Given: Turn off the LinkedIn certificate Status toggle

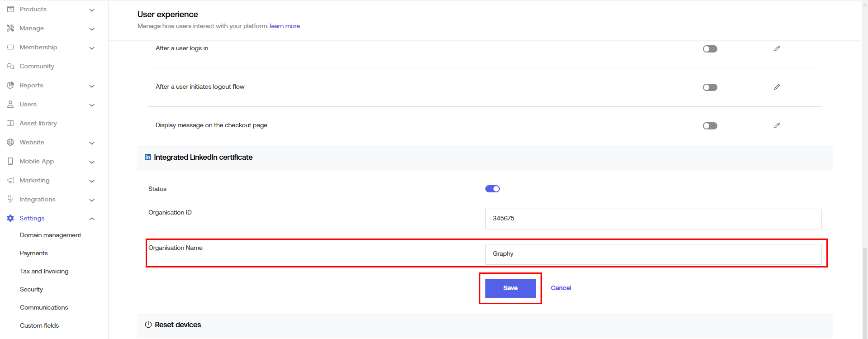Looking at the screenshot, I should 492,189.
